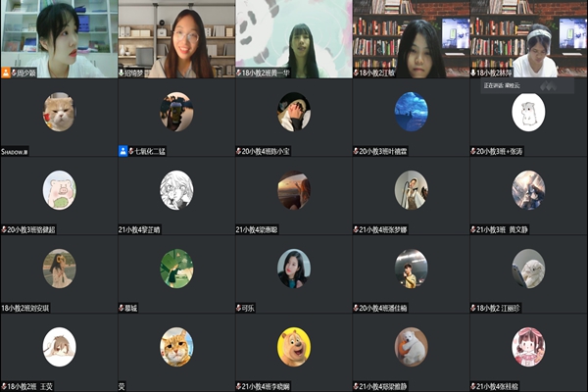Click the mic icon beside 18小教2林萍
Screen dimensions: 588x392
tap(473, 73)
